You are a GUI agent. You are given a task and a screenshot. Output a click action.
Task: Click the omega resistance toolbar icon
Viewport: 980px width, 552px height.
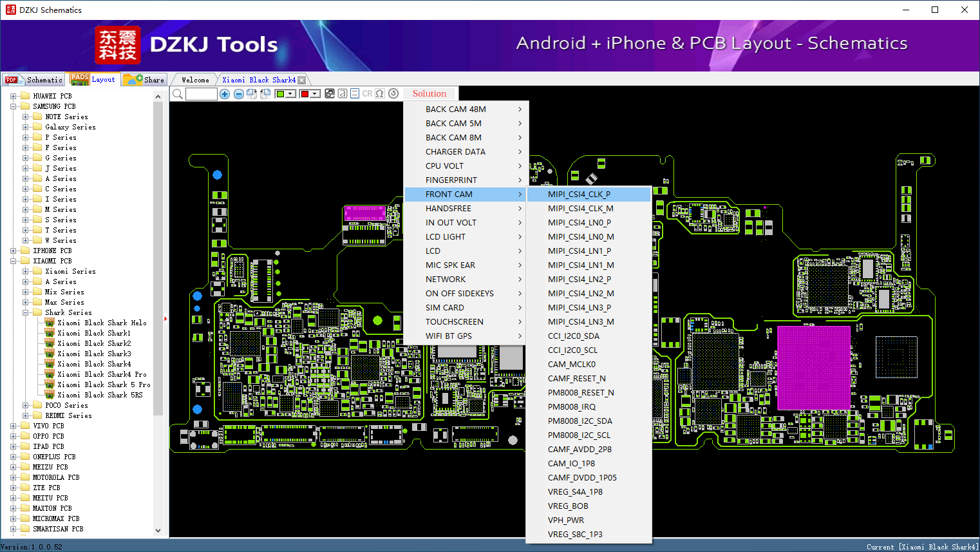380,93
